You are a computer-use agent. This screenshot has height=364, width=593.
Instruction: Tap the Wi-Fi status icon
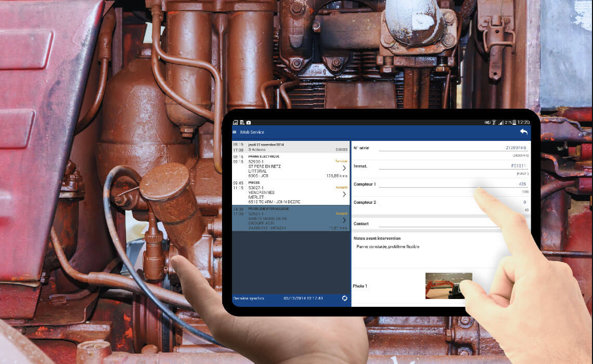tap(494, 123)
